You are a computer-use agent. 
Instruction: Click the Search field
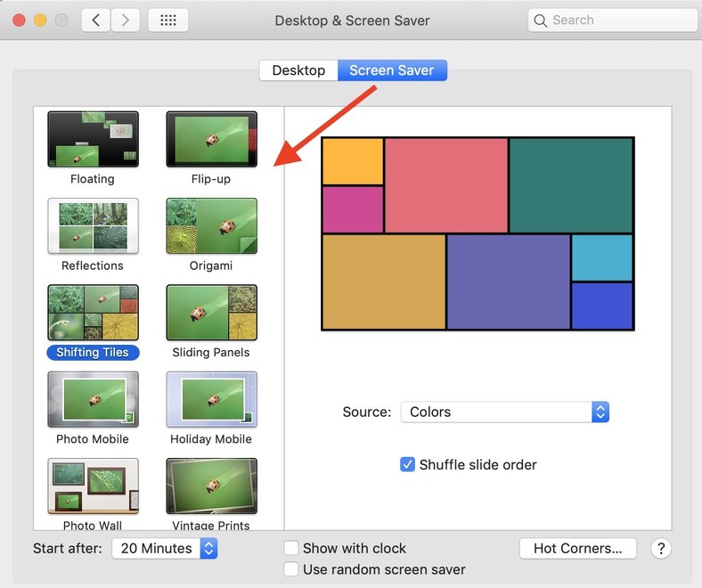pyautogui.click(x=612, y=20)
